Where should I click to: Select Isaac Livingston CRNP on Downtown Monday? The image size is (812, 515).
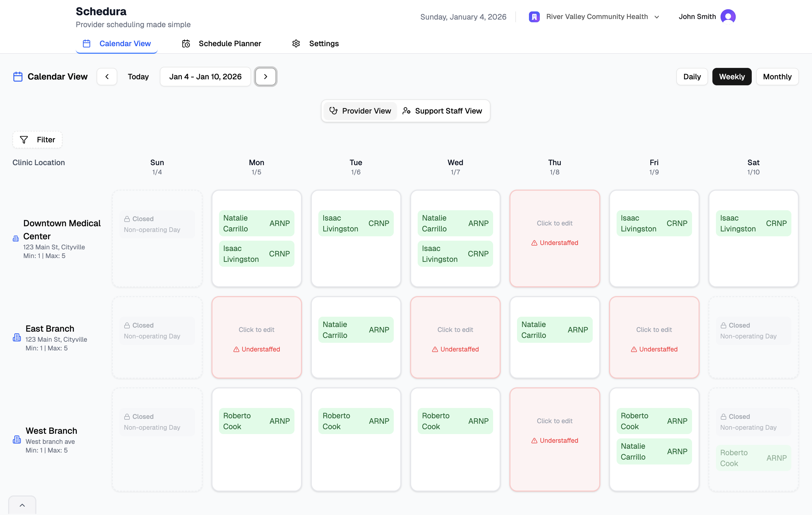click(x=256, y=254)
